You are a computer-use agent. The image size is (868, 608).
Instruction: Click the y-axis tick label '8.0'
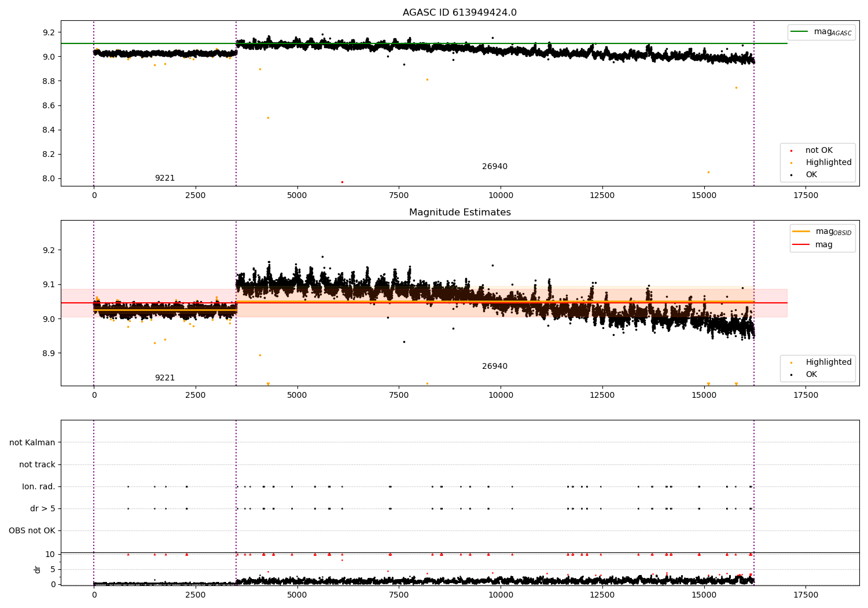pos(48,178)
